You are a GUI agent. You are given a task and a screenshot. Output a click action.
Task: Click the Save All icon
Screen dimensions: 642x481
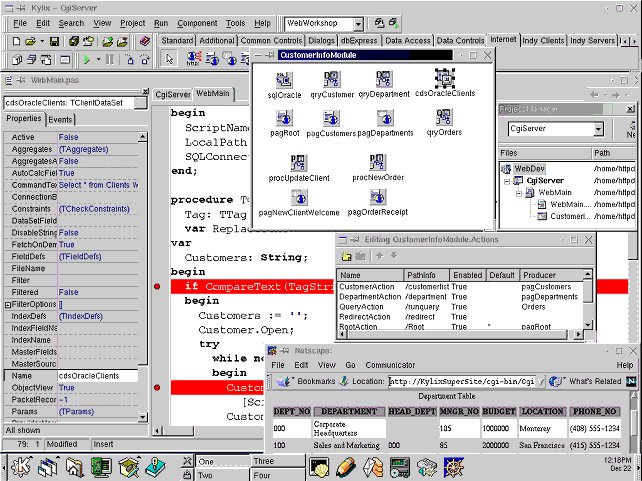point(74,41)
